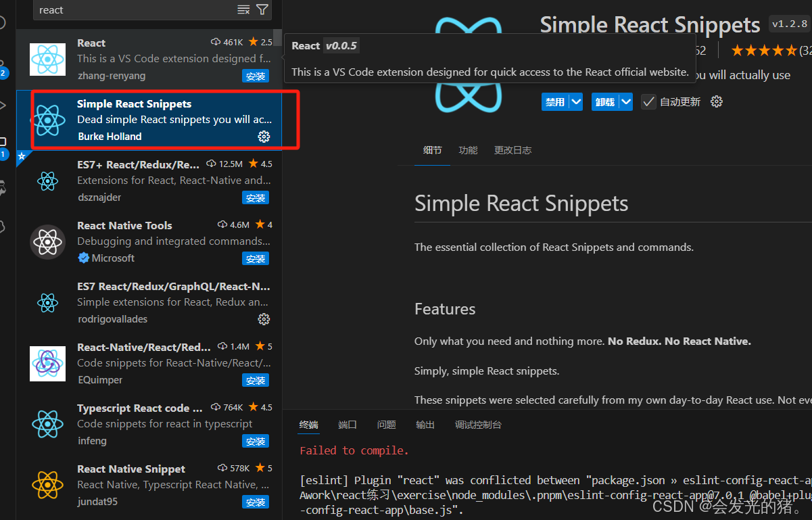Screen dimensions: 812x520
Task: Click publisher name dsznajder
Action: [x=99, y=197]
